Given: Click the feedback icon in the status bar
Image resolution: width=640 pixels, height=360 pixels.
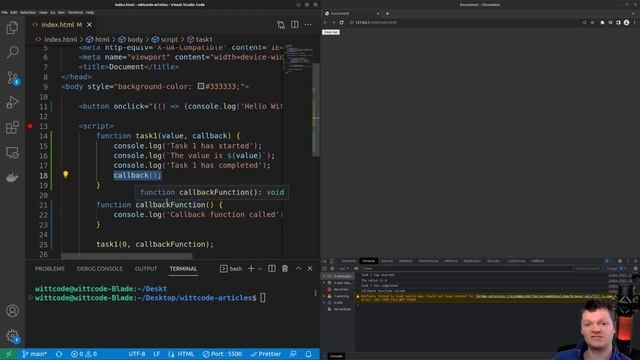Looking at the screenshot, I should (x=293, y=354).
